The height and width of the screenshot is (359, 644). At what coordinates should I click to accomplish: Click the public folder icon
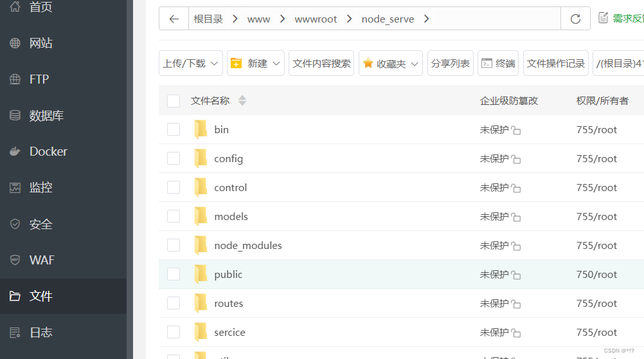coord(201,274)
